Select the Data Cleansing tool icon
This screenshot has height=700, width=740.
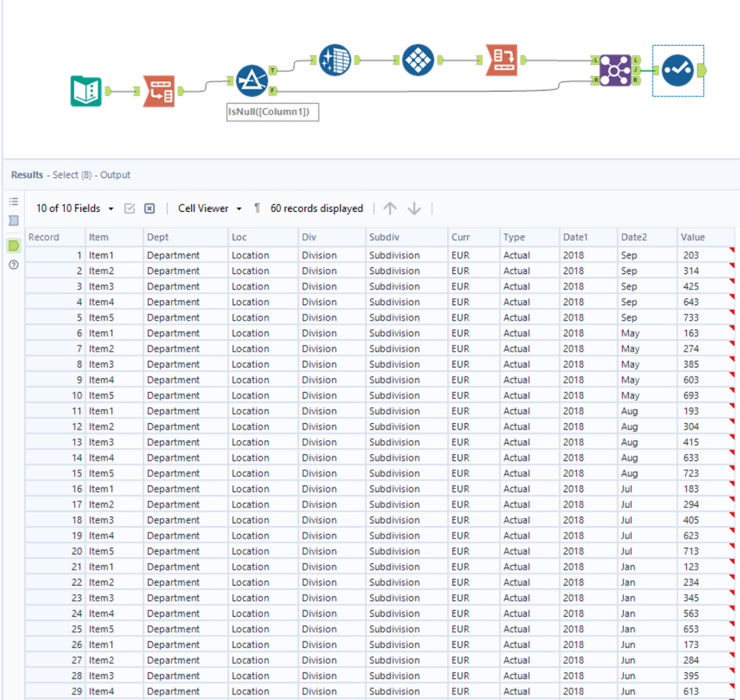(x=335, y=60)
